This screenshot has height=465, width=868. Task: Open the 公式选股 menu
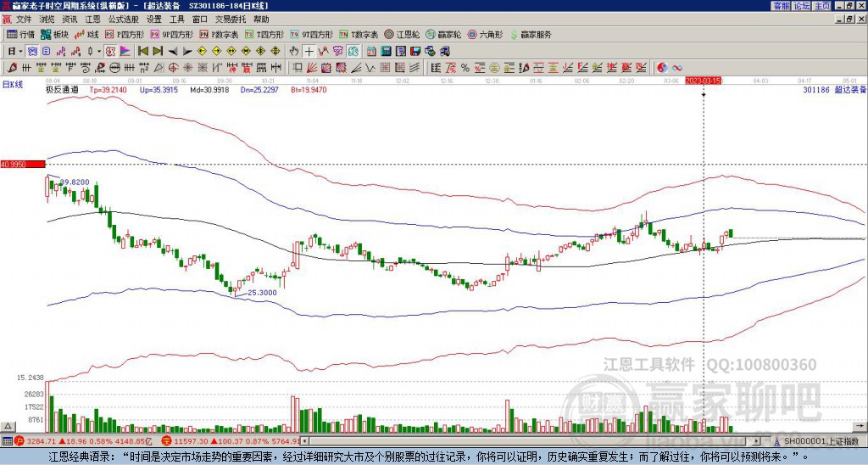(x=124, y=20)
